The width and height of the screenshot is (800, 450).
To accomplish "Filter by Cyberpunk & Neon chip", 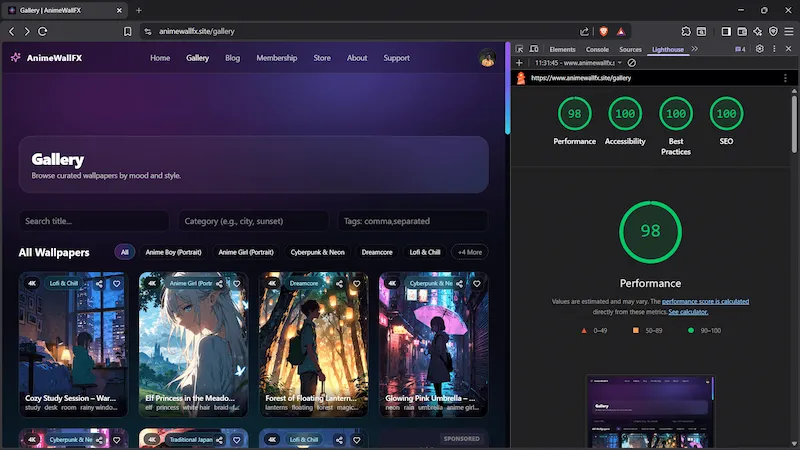I will (317, 252).
